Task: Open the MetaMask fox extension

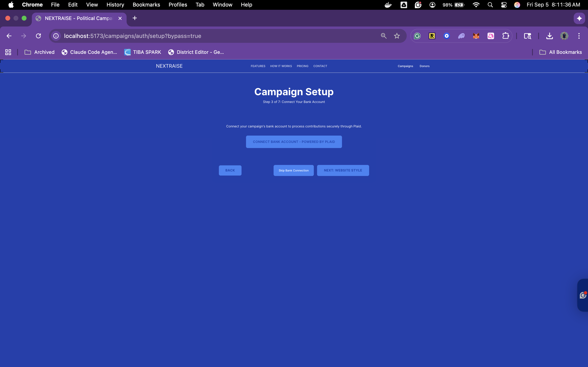Action: click(476, 36)
